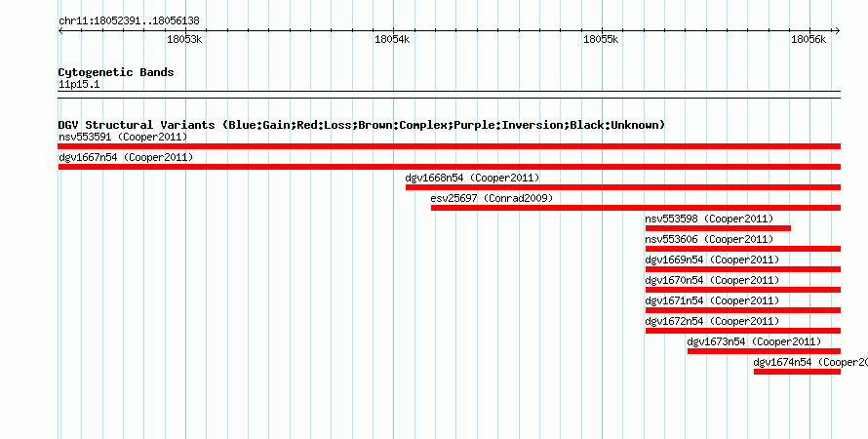Select the dgv1667n54 red loss bar
The width and height of the screenshot is (868, 439).
coord(450,167)
